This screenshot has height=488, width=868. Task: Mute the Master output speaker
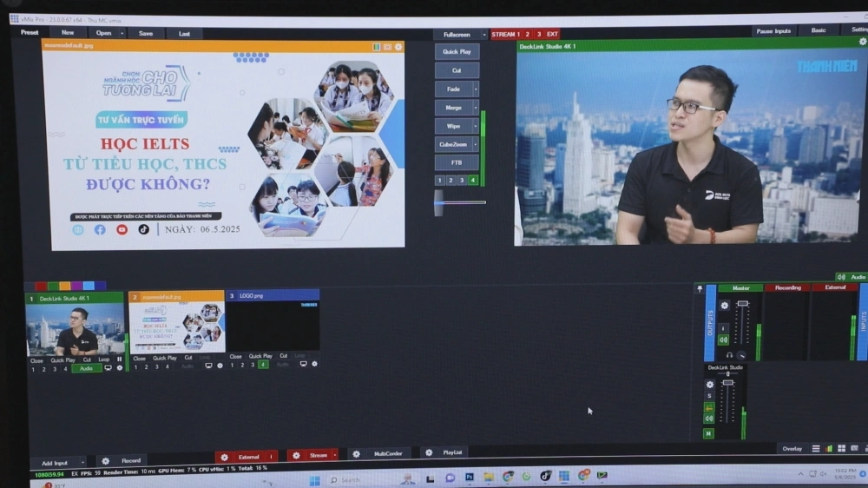[723, 340]
